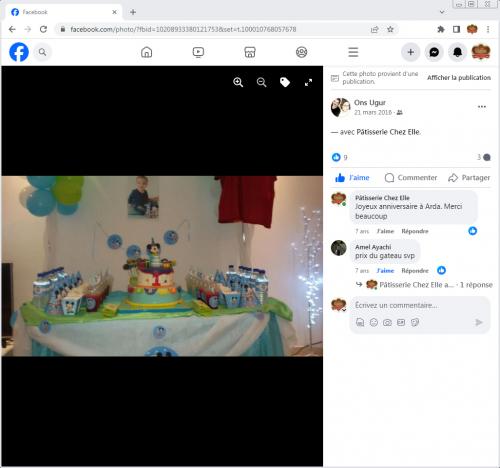Like the Joyeux anniversaire comment
Screen dimensions: 500x468
[x=385, y=231]
